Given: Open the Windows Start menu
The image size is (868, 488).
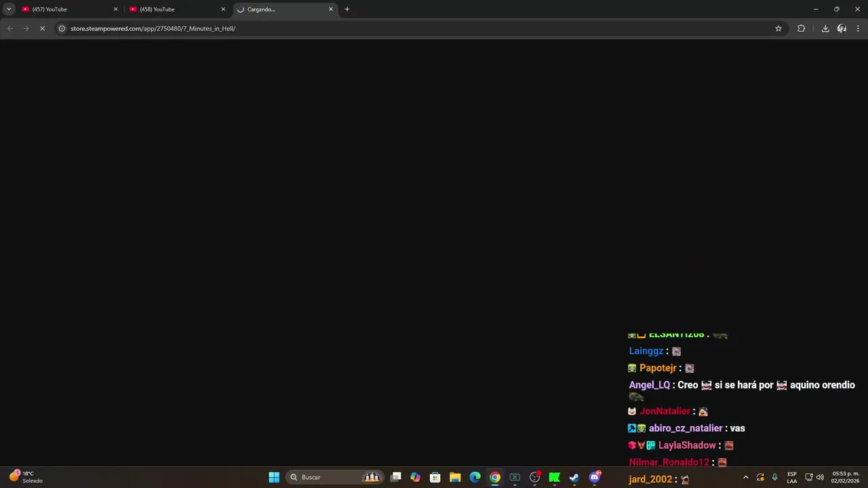Looking at the screenshot, I should (x=274, y=477).
